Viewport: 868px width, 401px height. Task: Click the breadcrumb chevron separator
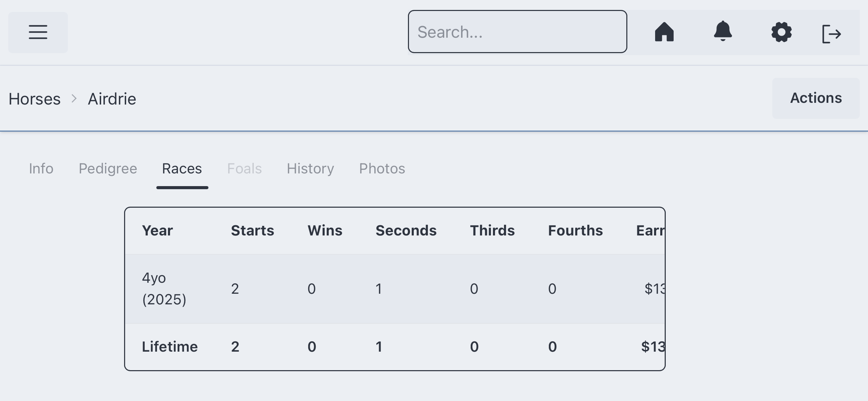click(74, 99)
